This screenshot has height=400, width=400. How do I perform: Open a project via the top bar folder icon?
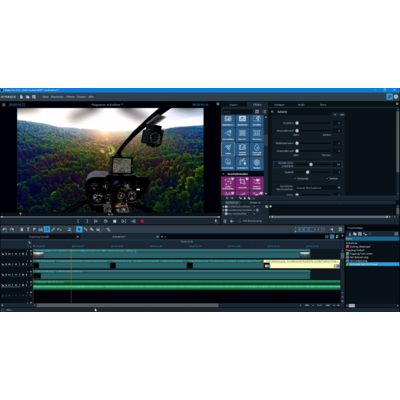(28, 97)
